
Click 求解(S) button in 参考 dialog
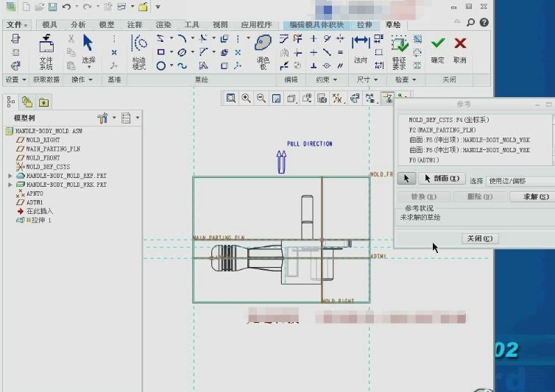[532, 196]
